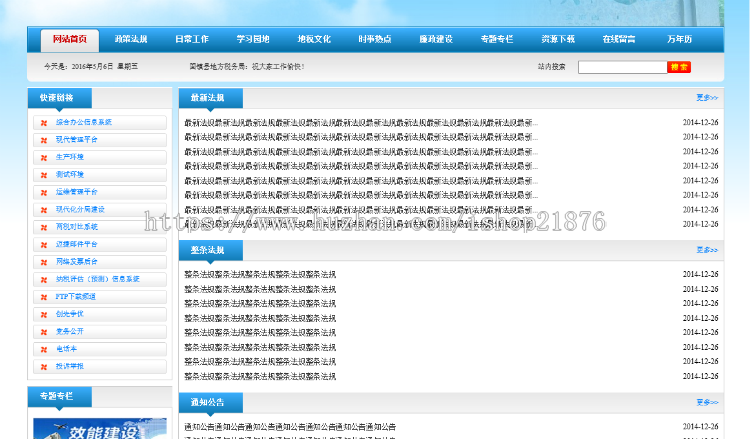750x439 pixels.
Task: Go to 在线留言 in the navigation bar
Action: [x=619, y=39]
